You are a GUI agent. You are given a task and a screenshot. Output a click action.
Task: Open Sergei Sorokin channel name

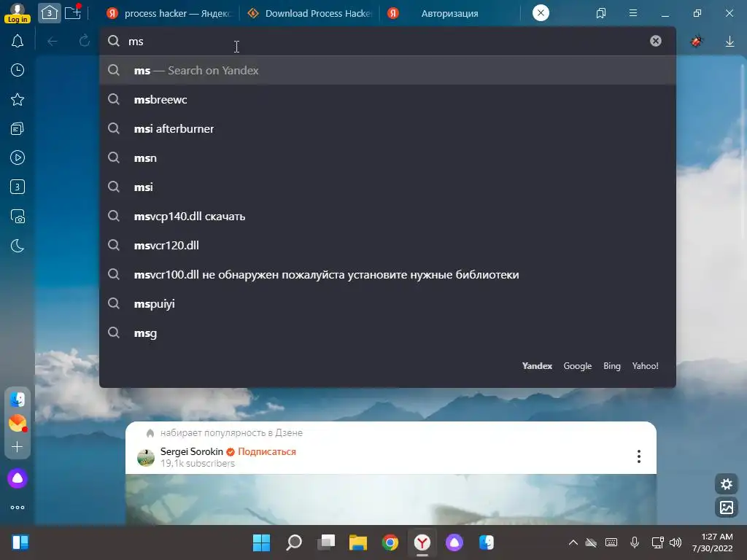pyautogui.click(x=192, y=451)
